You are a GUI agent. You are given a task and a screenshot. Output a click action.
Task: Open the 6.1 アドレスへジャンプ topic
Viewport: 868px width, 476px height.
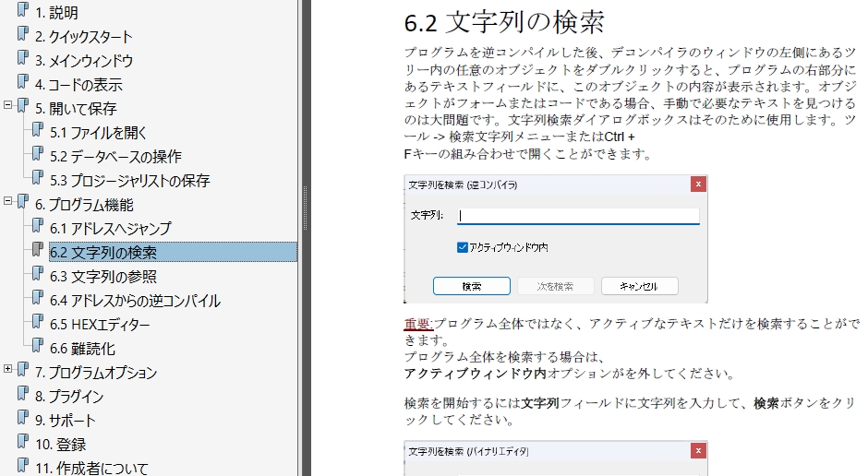[x=111, y=229]
